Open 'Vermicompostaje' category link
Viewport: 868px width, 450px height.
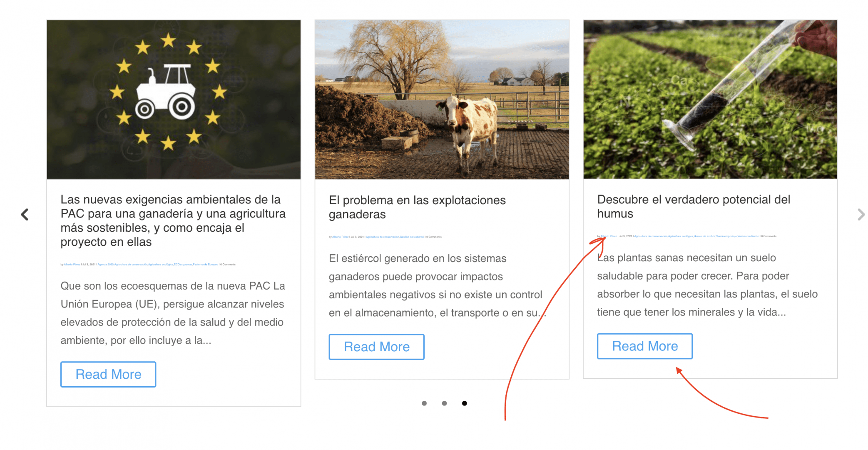(x=726, y=236)
